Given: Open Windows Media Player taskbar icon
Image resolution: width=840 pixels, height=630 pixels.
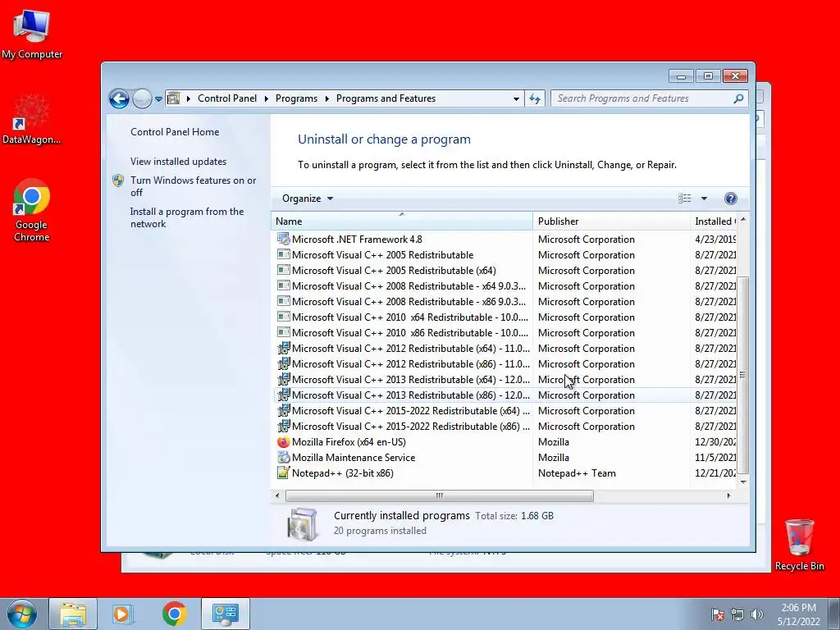Looking at the screenshot, I should pos(123,614).
